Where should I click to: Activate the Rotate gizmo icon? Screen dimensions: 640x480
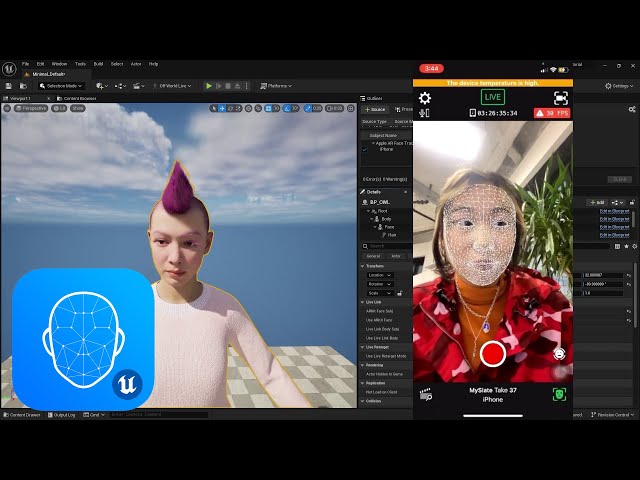(230, 109)
